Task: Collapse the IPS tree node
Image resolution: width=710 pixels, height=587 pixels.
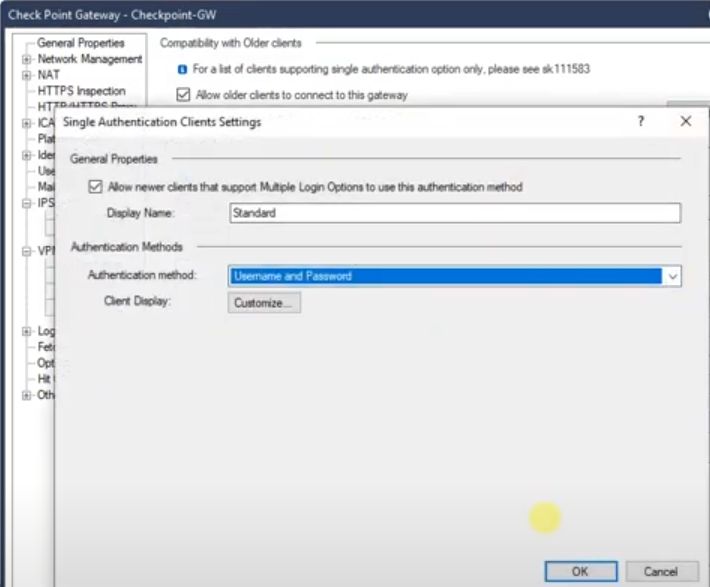Action: coord(27,203)
